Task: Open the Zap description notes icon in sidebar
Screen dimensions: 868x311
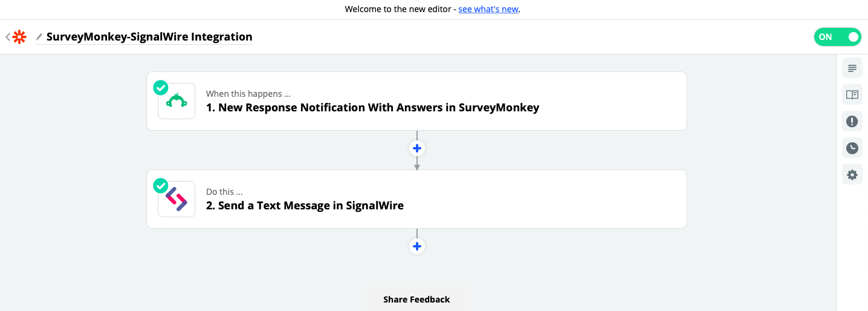Action: pyautogui.click(x=852, y=68)
